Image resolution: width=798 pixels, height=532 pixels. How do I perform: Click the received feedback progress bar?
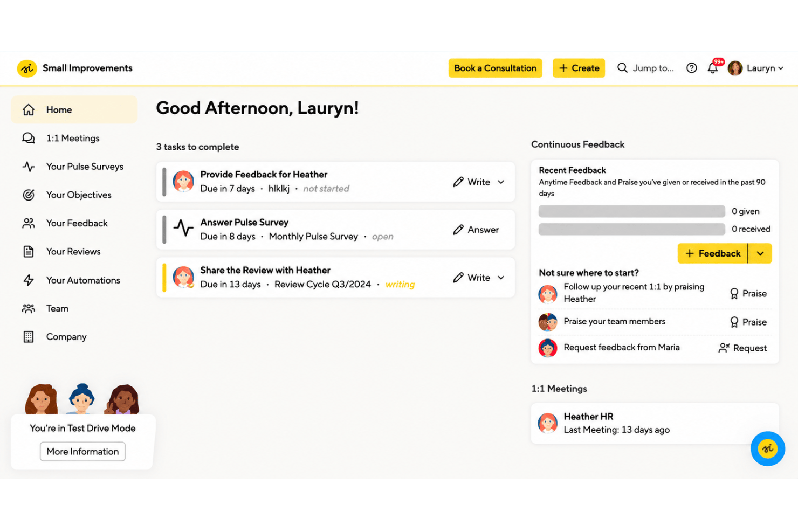632,229
